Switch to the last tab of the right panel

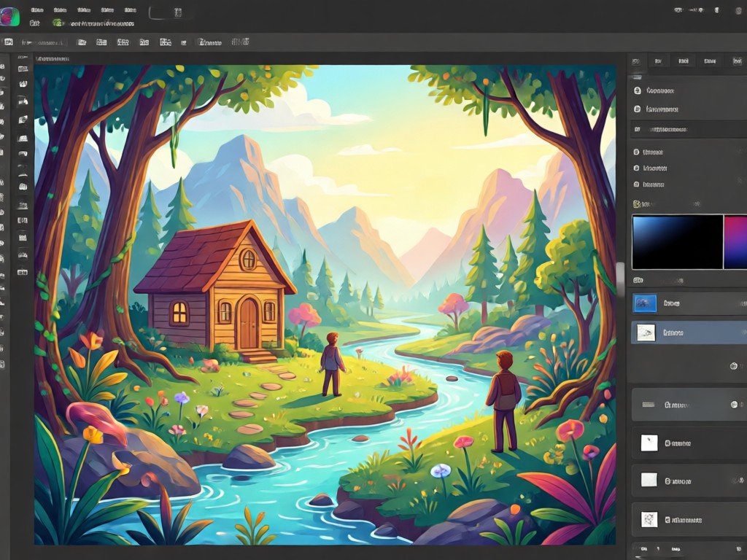[737, 61]
